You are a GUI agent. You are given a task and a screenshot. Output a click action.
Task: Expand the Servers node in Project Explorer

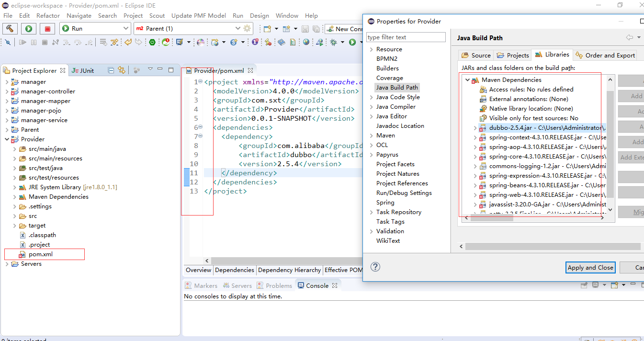(7, 264)
